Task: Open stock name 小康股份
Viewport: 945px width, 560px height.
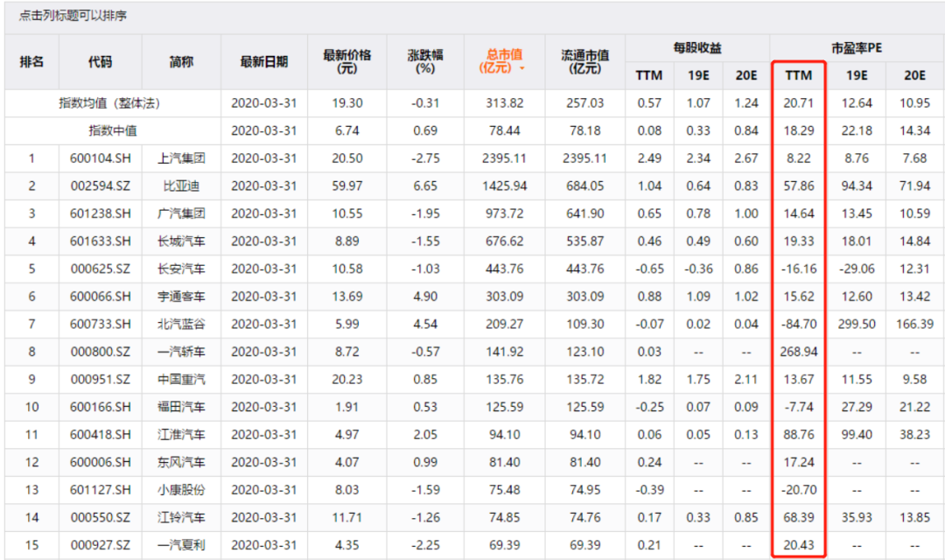Action: pyautogui.click(x=181, y=490)
